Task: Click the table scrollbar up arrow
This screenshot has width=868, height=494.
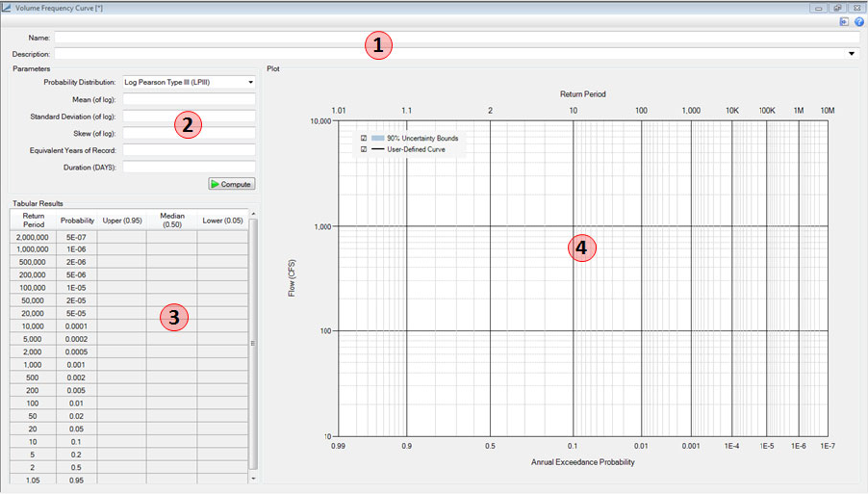Action: pyautogui.click(x=253, y=213)
